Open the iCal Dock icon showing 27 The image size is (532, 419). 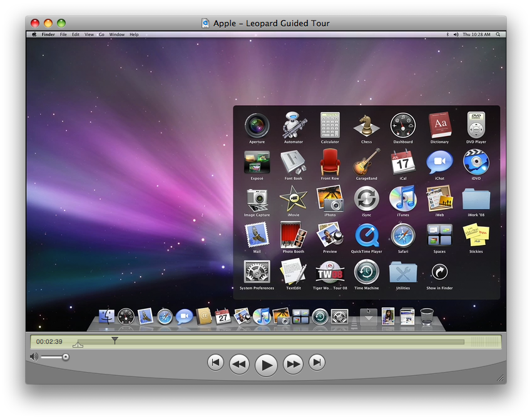pyautogui.click(x=223, y=316)
